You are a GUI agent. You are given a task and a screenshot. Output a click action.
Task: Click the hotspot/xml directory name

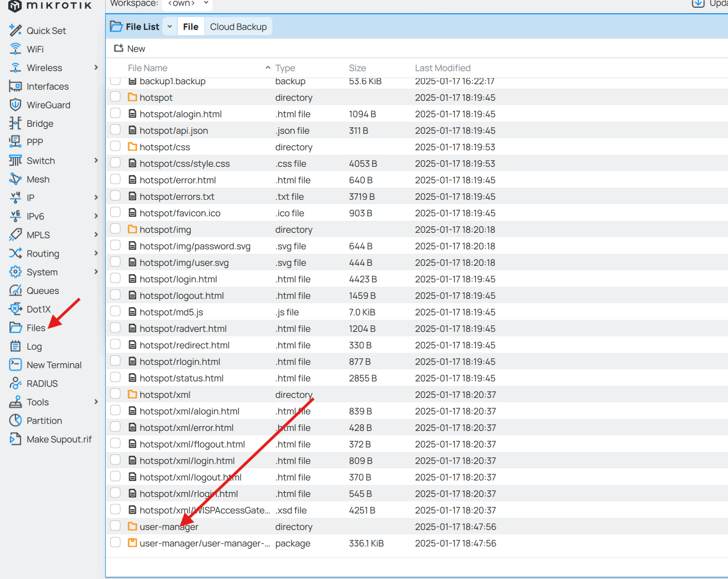coord(165,395)
